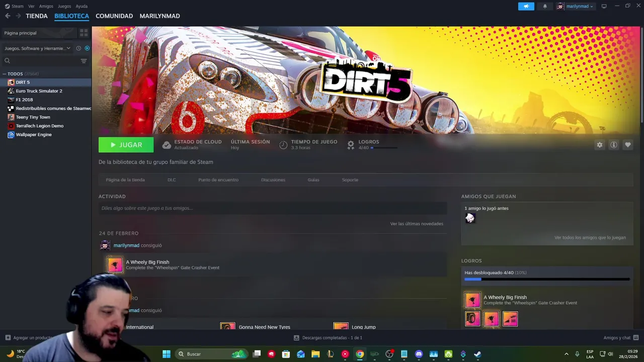644x362 pixels.
Task: Open Chrome from taskbar
Action: point(360,354)
